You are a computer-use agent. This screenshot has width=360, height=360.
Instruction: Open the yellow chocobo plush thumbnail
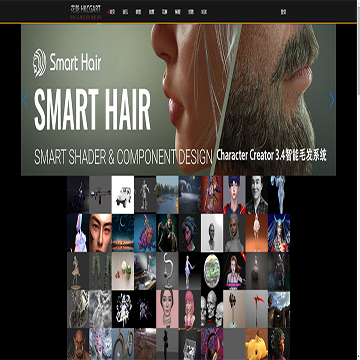257,344
